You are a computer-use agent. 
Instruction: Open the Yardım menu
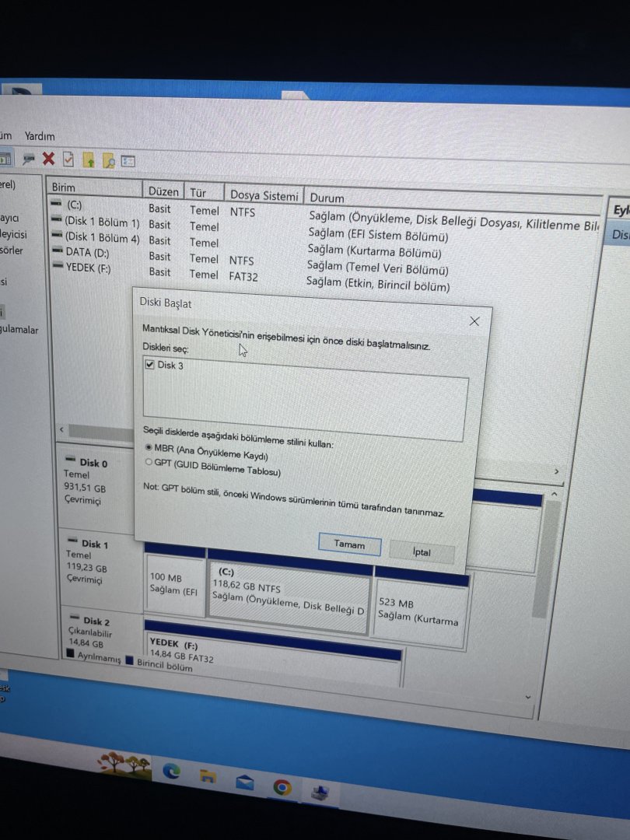(x=40, y=136)
